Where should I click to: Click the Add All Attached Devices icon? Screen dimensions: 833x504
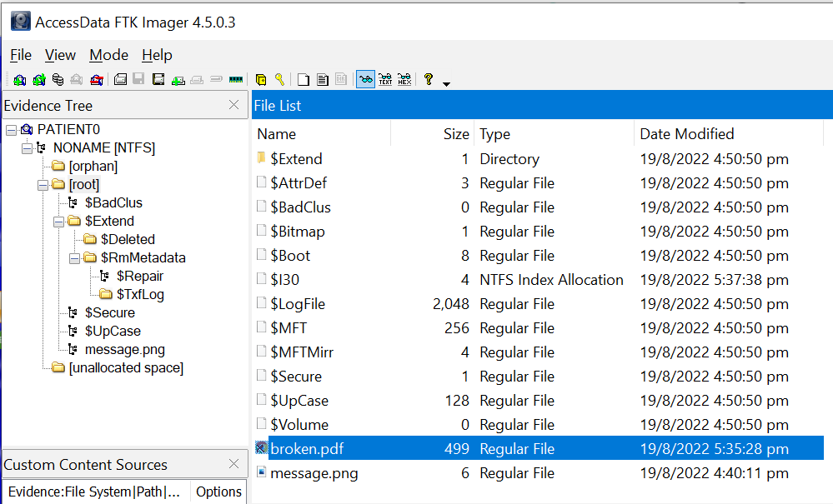[x=38, y=80]
